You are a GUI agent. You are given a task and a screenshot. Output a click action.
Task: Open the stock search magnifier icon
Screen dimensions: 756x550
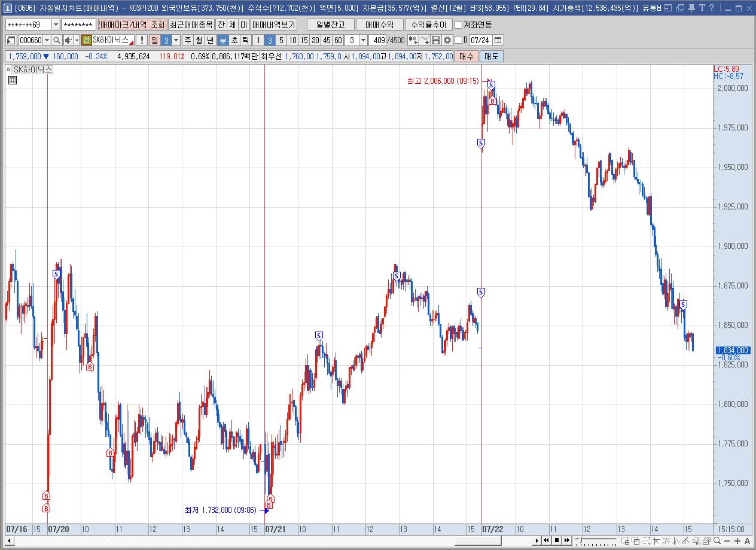(56, 40)
